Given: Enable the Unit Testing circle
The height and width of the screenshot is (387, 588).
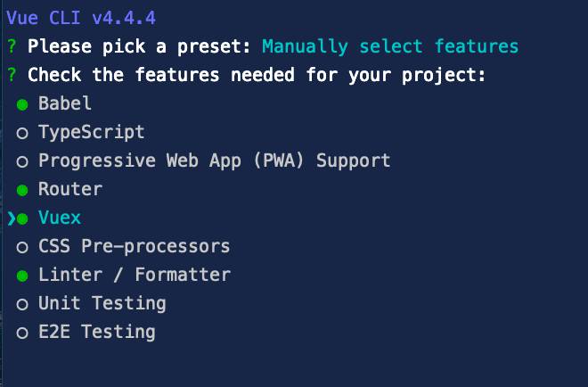Looking at the screenshot, I should (x=22, y=304).
